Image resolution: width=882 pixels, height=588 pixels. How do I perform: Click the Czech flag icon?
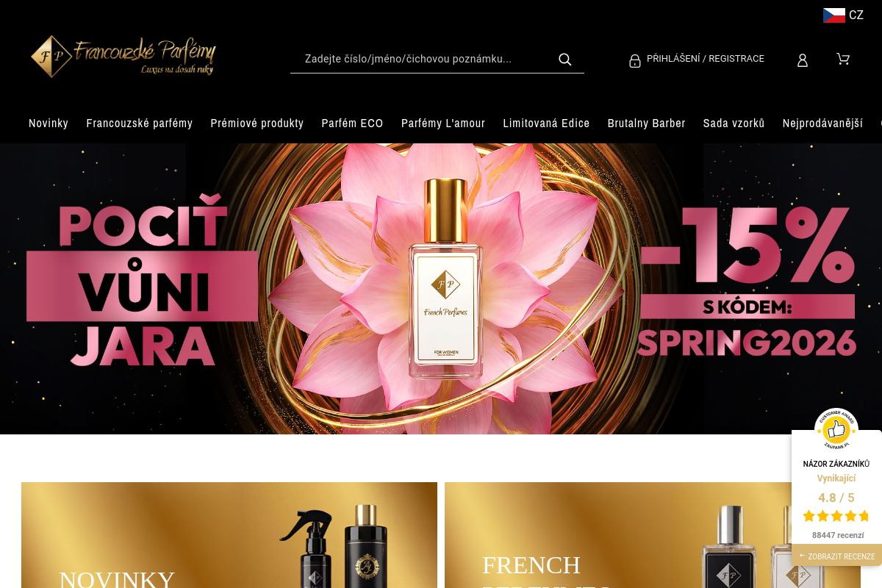[833, 15]
